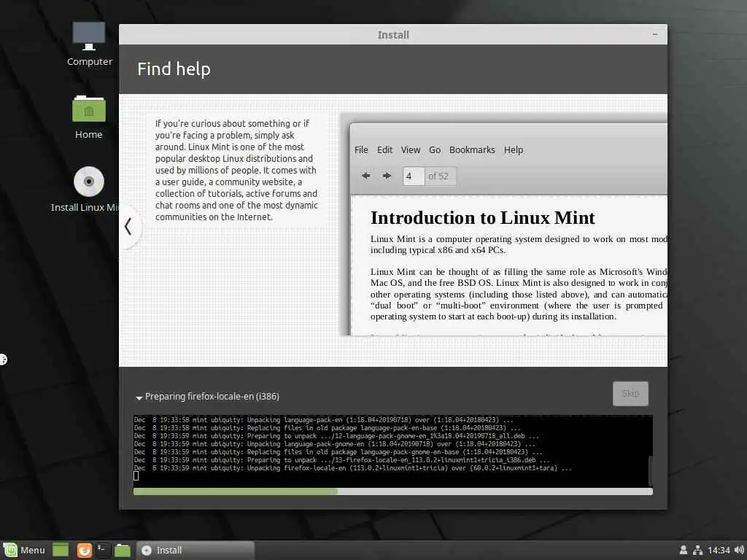Click the 'Introduction to Linux Mint' heading
Image resolution: width=747 pixels, height=560 pixels.
click(483, 217)
